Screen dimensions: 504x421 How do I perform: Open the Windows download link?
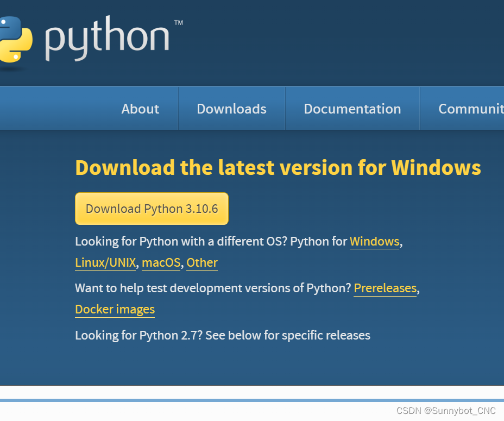(x=374, y=241)
